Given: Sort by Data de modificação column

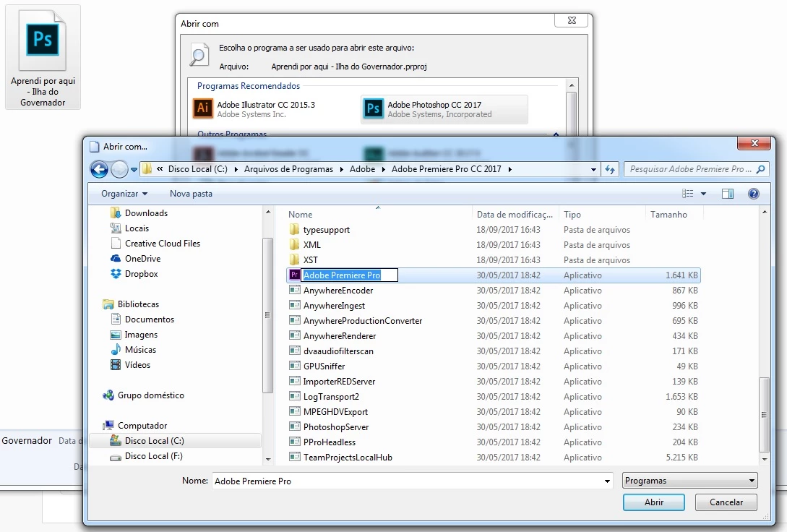Looking at the screenshot, I should pyautogui.click(x=515, y=214).
